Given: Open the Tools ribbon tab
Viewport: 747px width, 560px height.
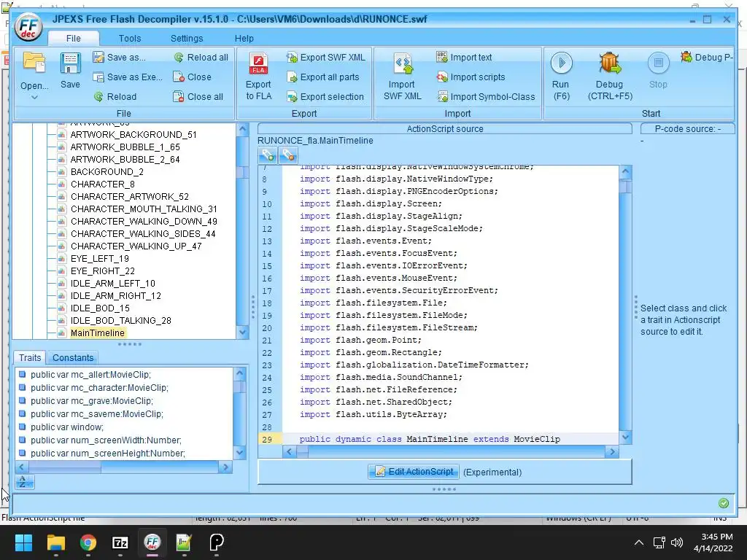Looking at the screenshot, I should [x=130, y=39].
